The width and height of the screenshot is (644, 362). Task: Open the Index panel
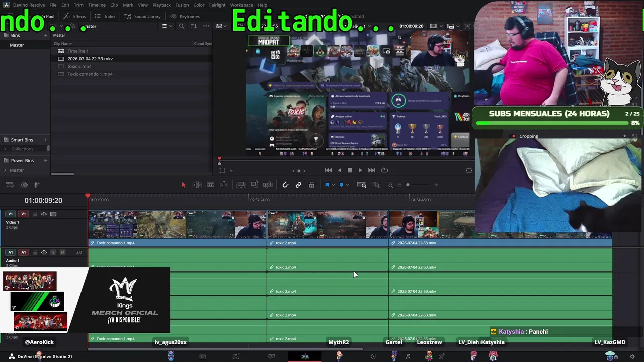pos(105,16)
